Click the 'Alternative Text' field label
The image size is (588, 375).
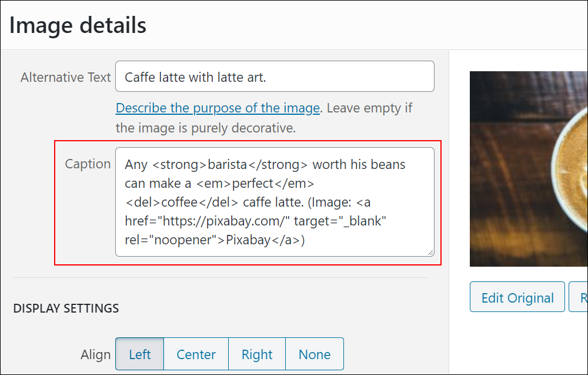pos(66,77)
